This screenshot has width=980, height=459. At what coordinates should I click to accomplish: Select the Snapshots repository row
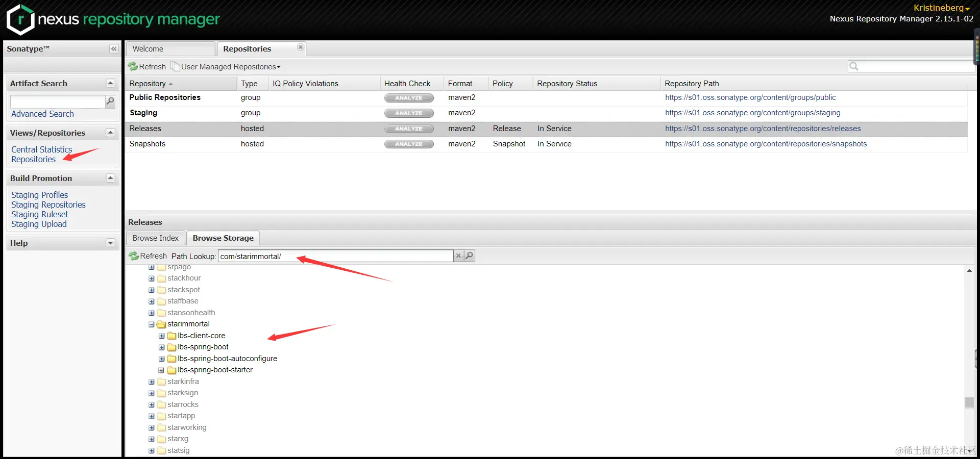click(547, 144)
